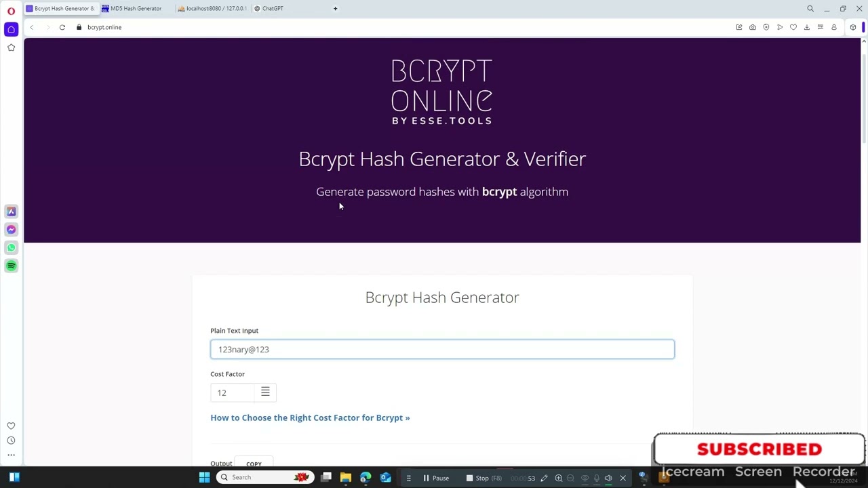Open Opera home speed dial icon
This screenshot has height=488, width=868.
point(11,29)
